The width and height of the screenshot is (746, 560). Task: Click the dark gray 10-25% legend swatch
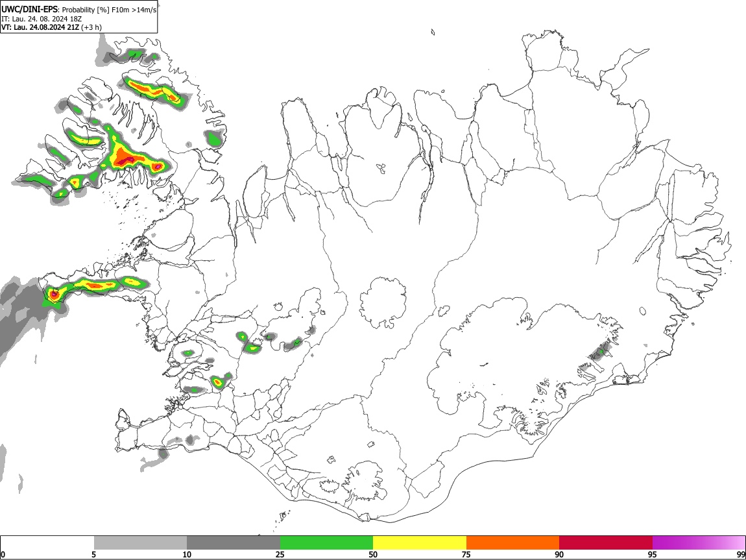tap(234, 543)
